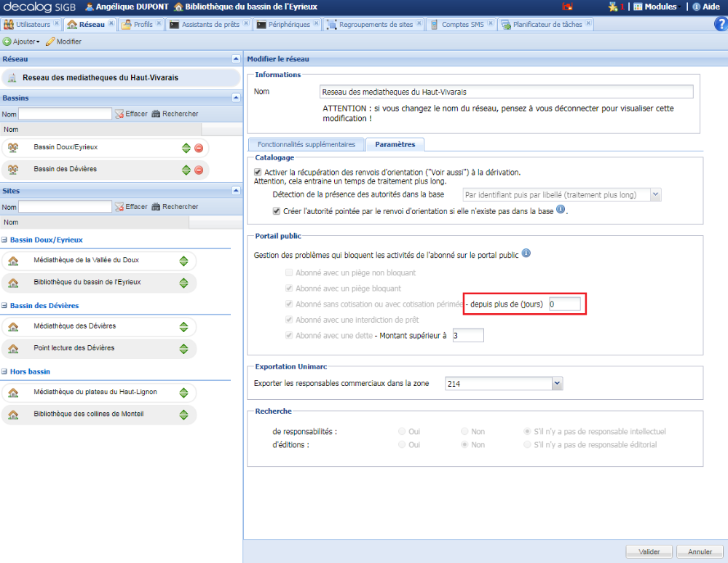Image resolution: width=728 pixels, height=563 pixels.
Task: Click Annuler to cancel changes
Action: [699, 551]
